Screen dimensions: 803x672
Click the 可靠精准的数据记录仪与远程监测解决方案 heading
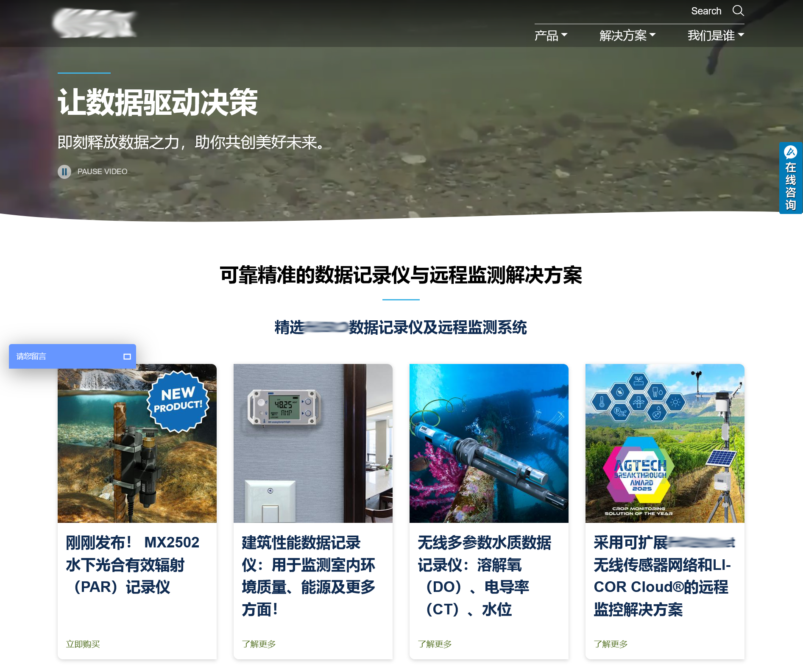pyautogui.click(x=401, y=275)
